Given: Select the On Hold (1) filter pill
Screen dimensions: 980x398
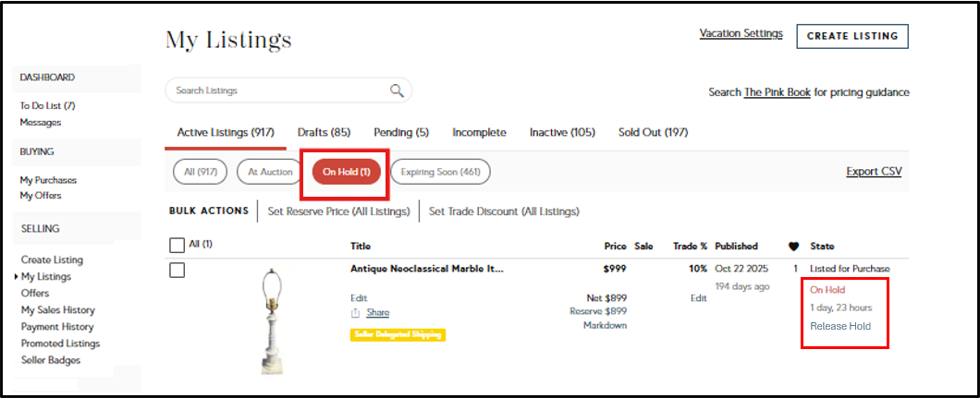Looking at the screenshot, I should click(347, 172).
